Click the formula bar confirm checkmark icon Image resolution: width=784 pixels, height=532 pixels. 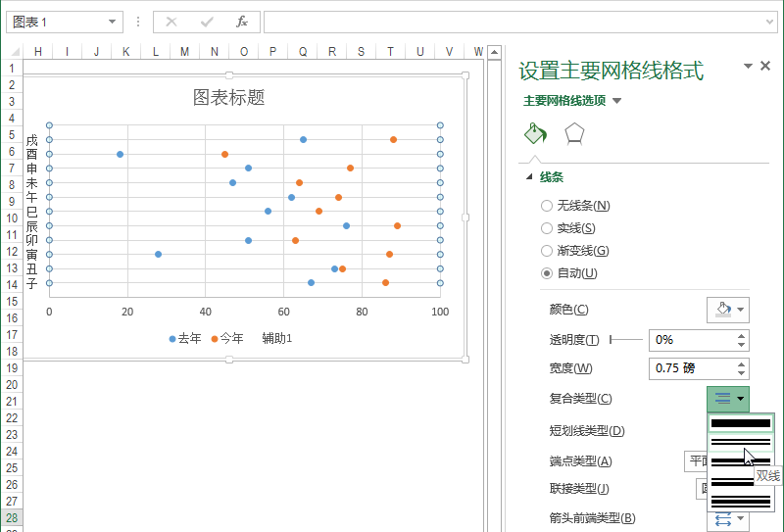[207, 22]
